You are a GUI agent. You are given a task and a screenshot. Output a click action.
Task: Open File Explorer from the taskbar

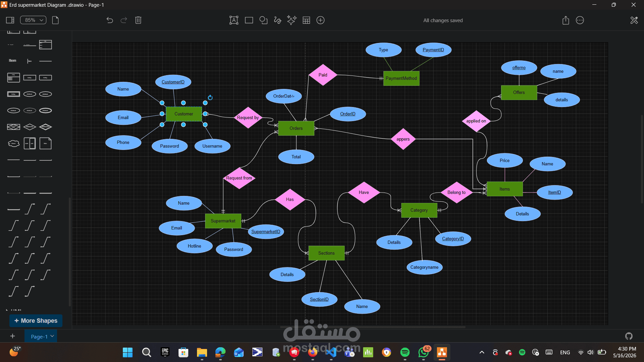pyautogui.click(x=202, y=352)
